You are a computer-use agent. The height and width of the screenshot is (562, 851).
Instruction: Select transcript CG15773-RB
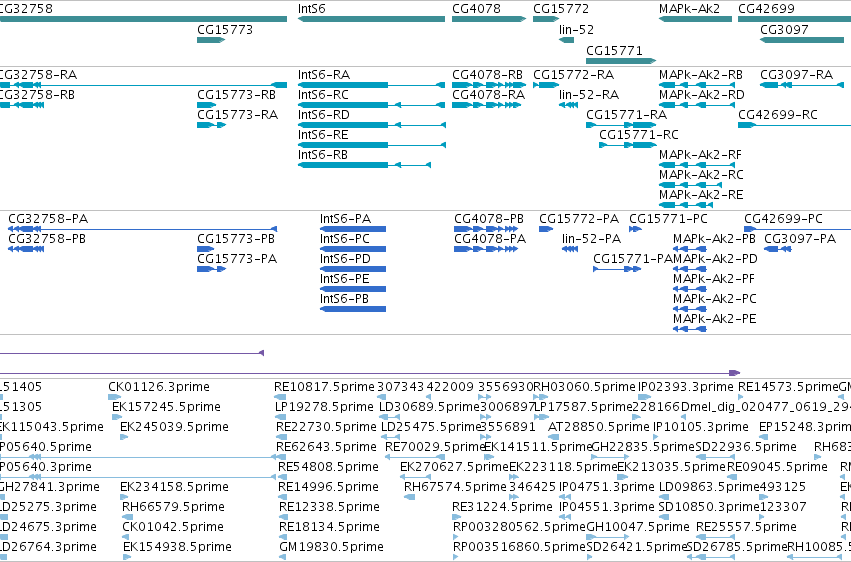pos(207,105)
